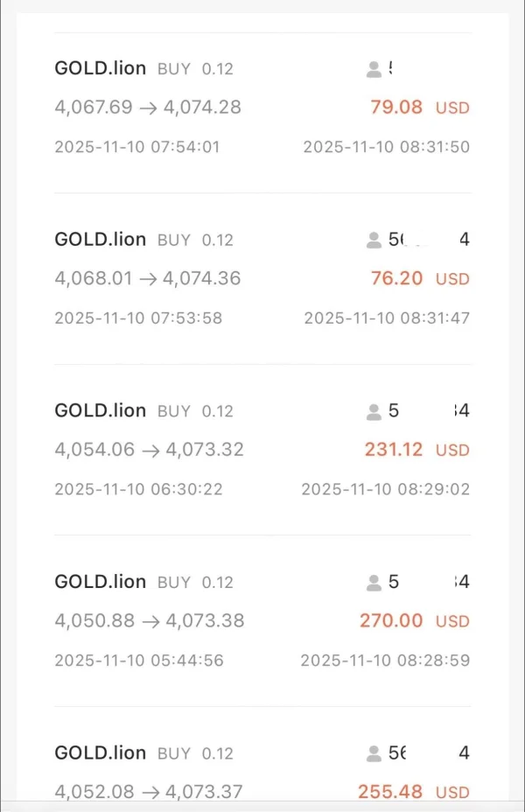This screenshot has height=812, width=525.
Task: Click the account icon on the 79.08 USD trade
Action: (374, 69)
